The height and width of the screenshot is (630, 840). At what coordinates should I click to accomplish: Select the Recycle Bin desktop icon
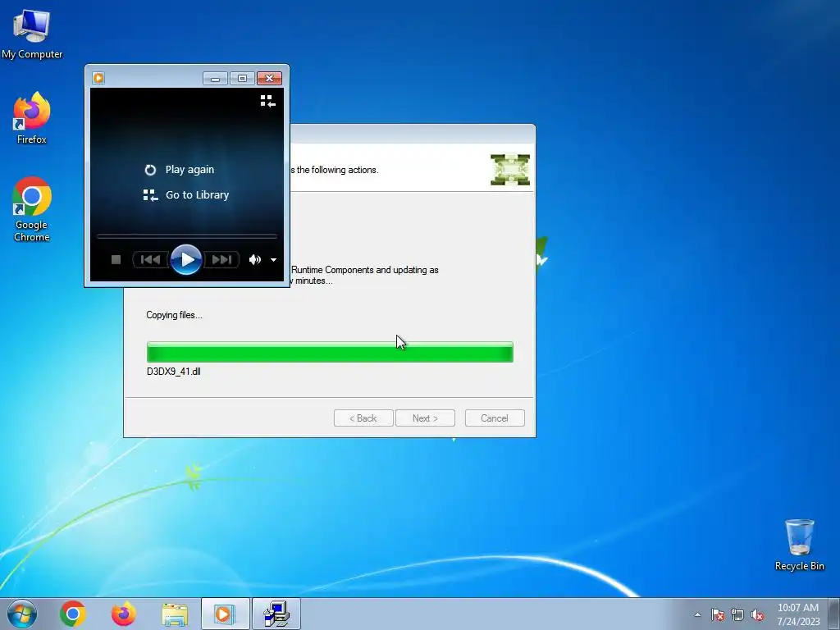pos(799,545)
